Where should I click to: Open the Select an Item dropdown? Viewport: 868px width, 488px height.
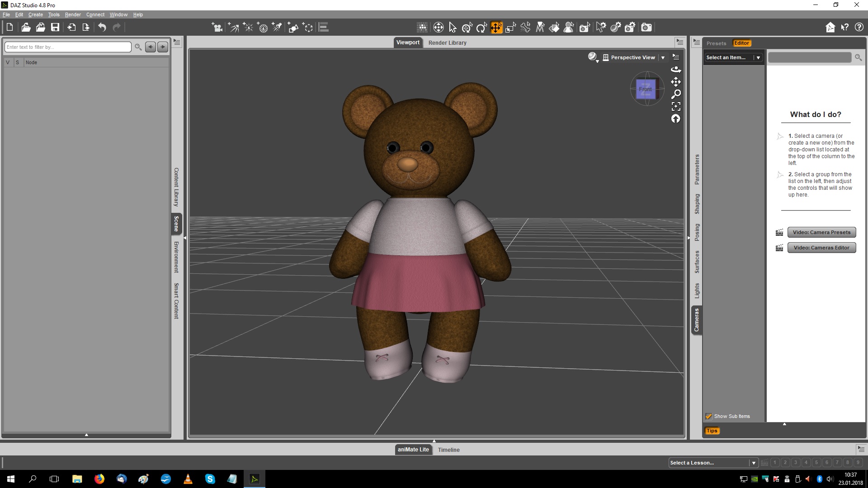(758, 57)
